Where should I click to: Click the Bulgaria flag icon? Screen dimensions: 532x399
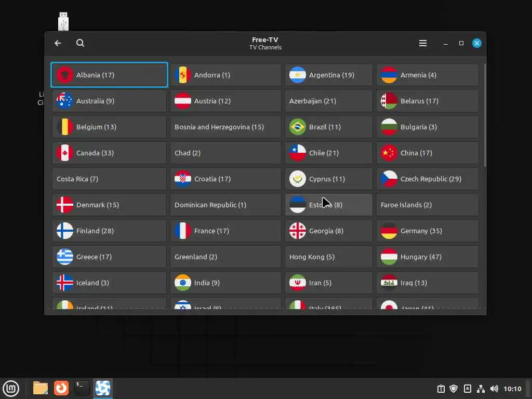click(389, 127)
